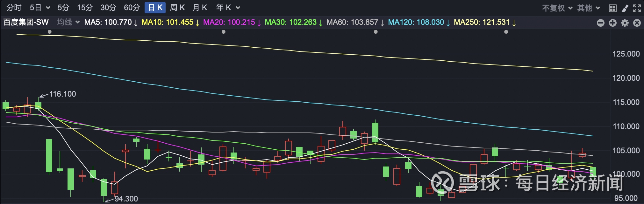Select the 60分 period tab
Screen dimensions: 644x204
point(132,8)
